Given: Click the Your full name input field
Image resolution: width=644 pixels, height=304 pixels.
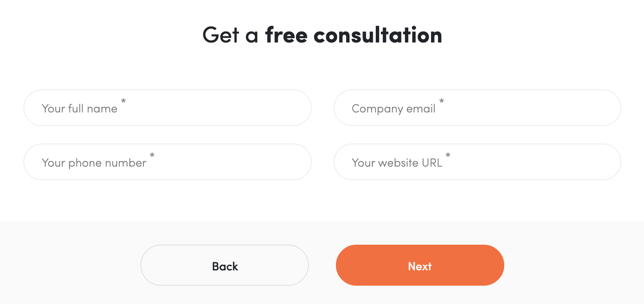Looking at the screenshot, I should click(167, 108).
